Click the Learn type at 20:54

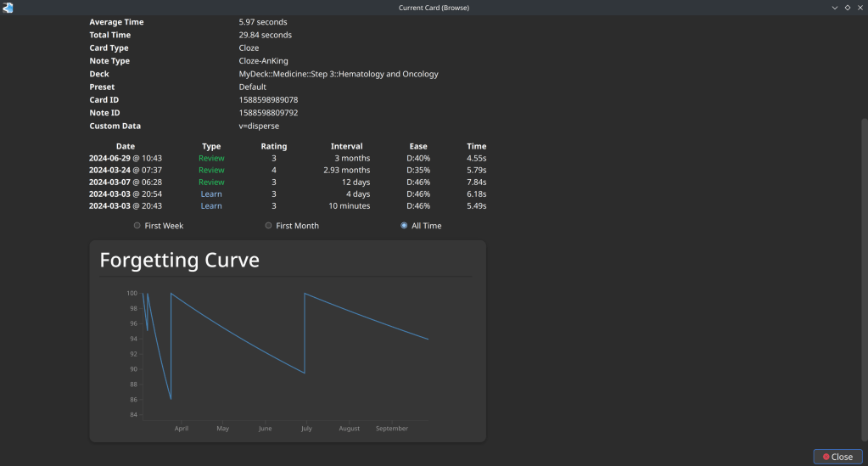click(x=211, y=194)
